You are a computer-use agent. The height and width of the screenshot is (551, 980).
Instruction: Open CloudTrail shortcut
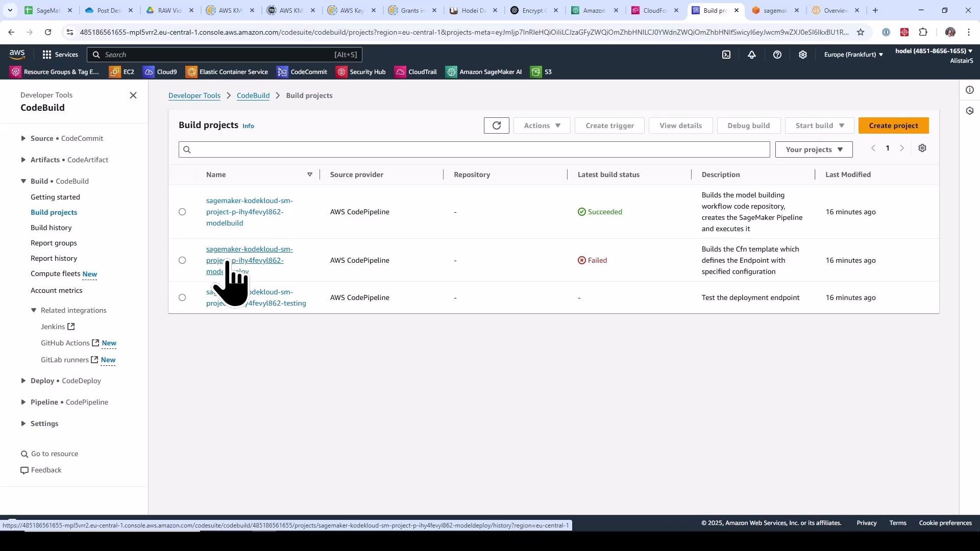tap(416, 72)
